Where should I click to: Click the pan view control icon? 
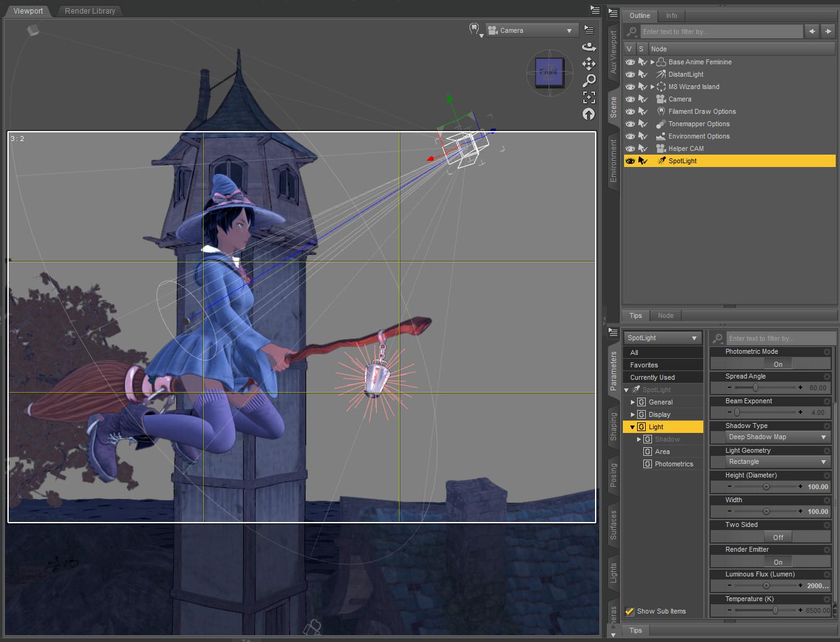pos(589,63)
